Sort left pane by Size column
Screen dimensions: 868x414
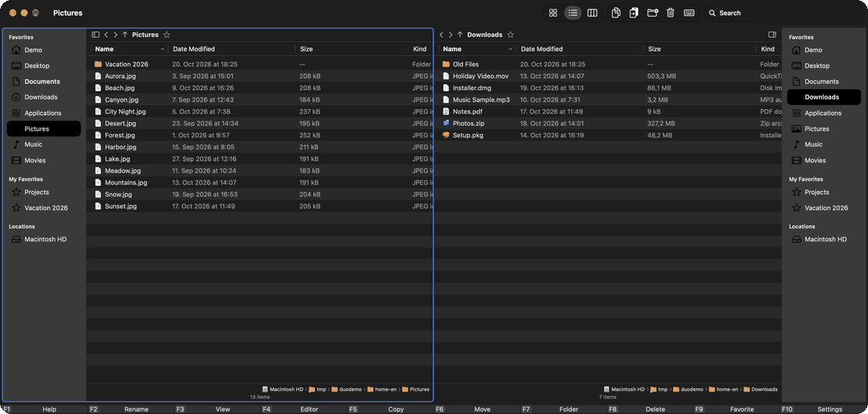coord(351,49)
